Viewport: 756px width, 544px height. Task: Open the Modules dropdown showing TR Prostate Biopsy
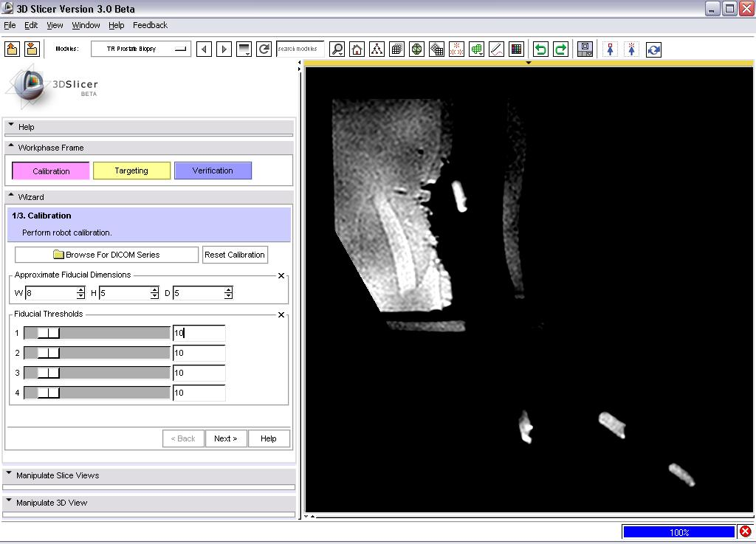(141, 49)
